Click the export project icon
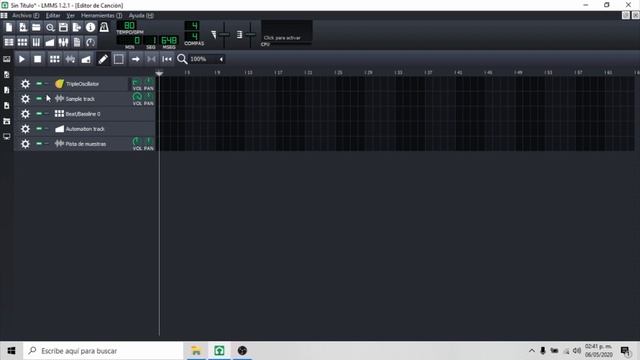 [77, 27]
